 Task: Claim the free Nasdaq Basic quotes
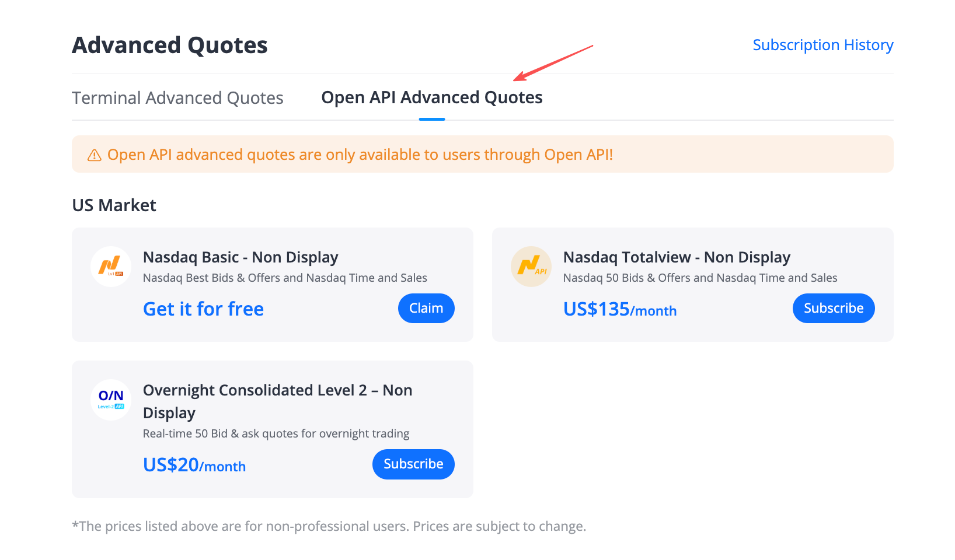[x=426, y=308]
